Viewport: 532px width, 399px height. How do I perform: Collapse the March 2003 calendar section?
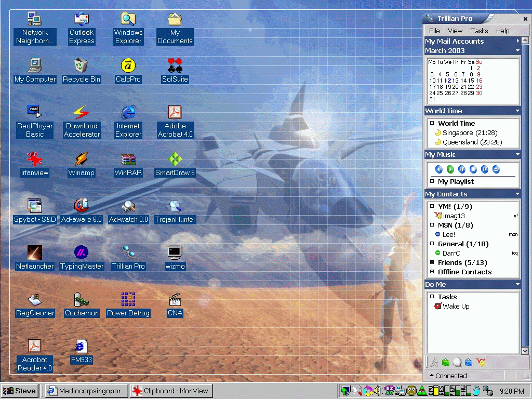(x=517, y=50)
